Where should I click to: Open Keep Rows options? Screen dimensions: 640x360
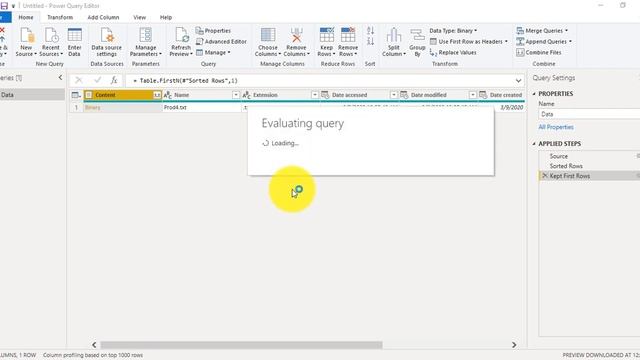326,42
